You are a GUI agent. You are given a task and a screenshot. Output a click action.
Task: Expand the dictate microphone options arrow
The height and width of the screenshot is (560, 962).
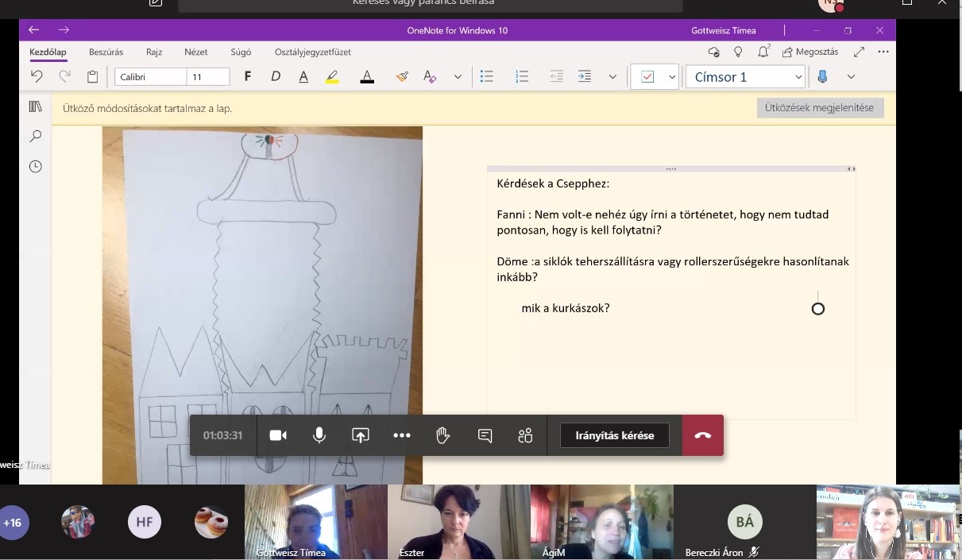point(851,77)
